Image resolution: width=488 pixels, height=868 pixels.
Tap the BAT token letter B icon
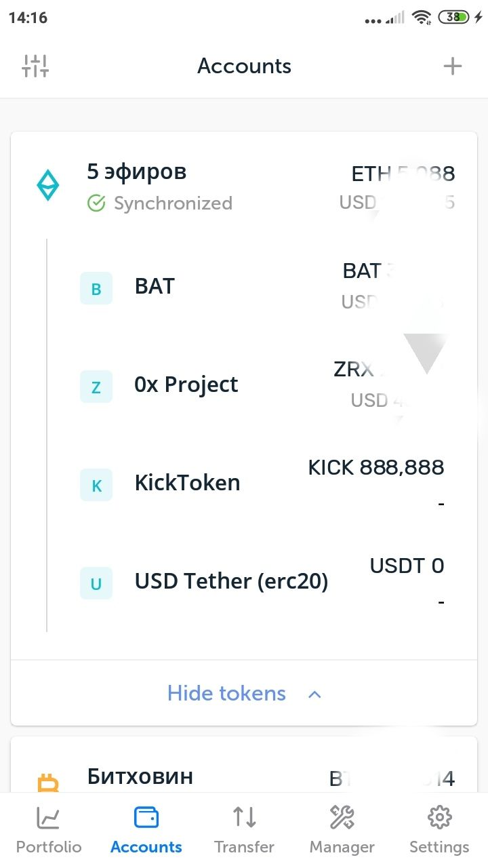point(96,288)
